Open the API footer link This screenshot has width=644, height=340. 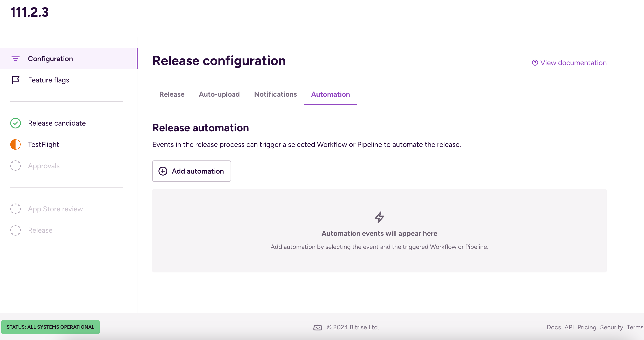point(569,327)
